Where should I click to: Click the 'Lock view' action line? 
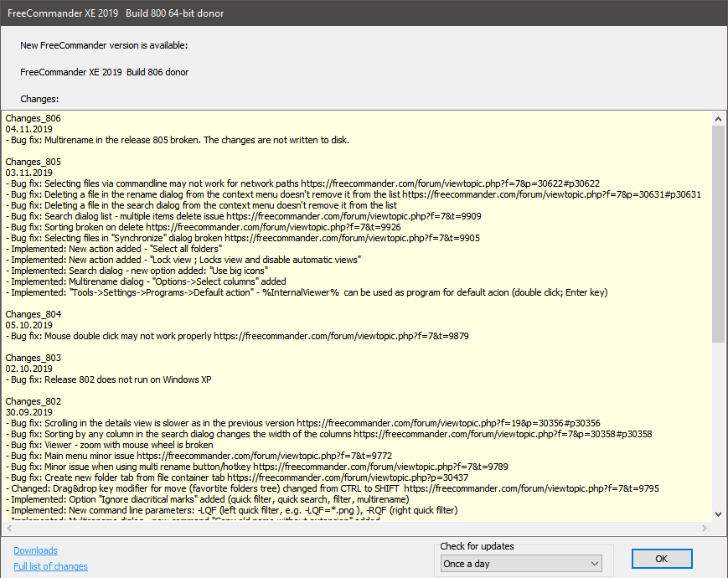coord(183,260)
